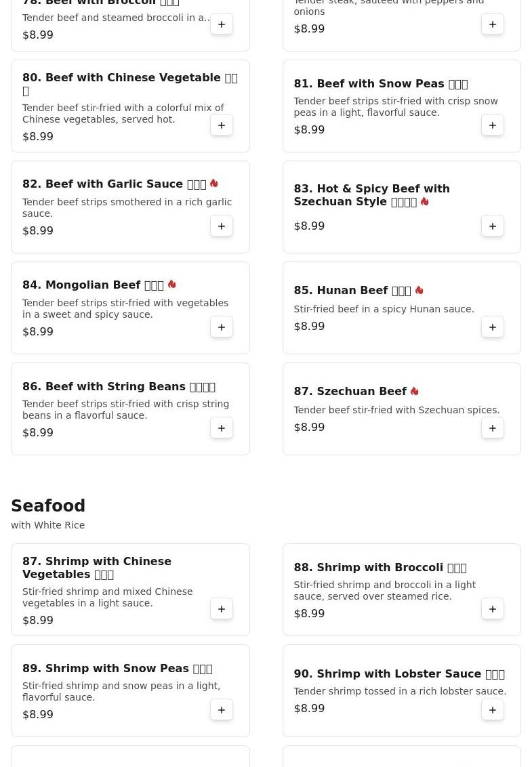Add Beef with Chinese Vegetable to cart

pos(222,125)
